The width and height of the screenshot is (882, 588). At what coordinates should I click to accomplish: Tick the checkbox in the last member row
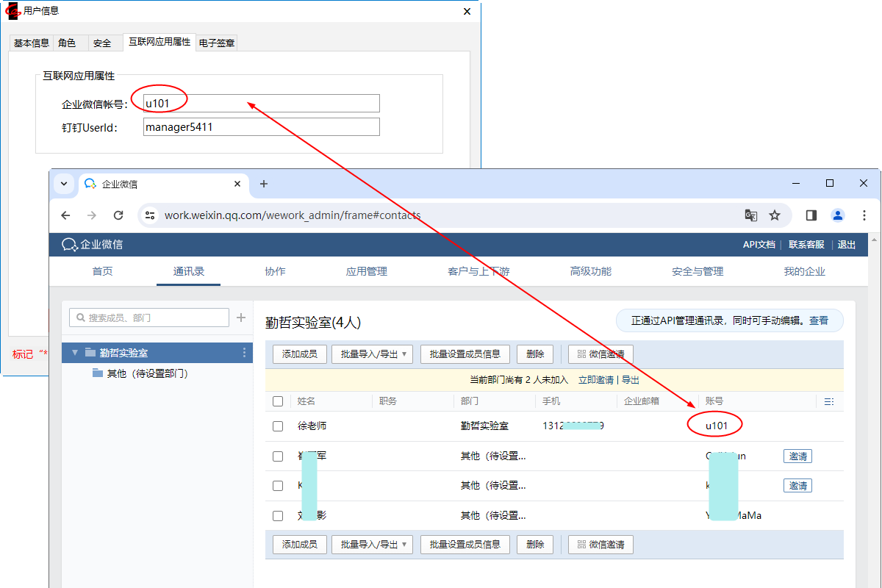pyautogui.click(x=278, y=516)
